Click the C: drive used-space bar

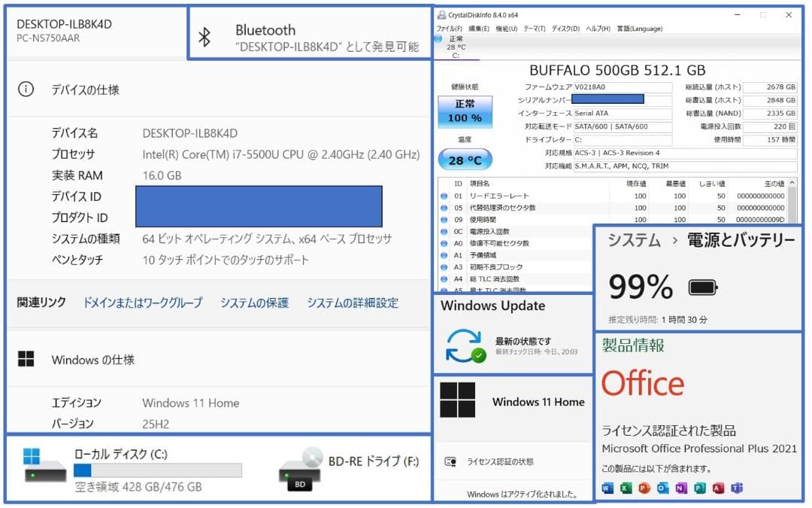158,470
